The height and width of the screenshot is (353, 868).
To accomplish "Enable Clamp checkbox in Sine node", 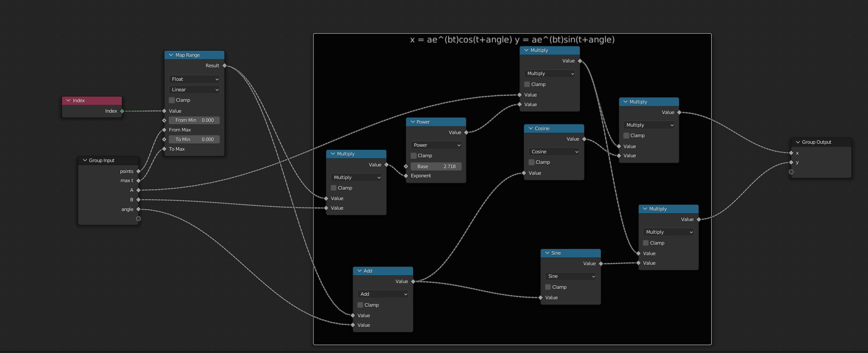I will 548,287.
